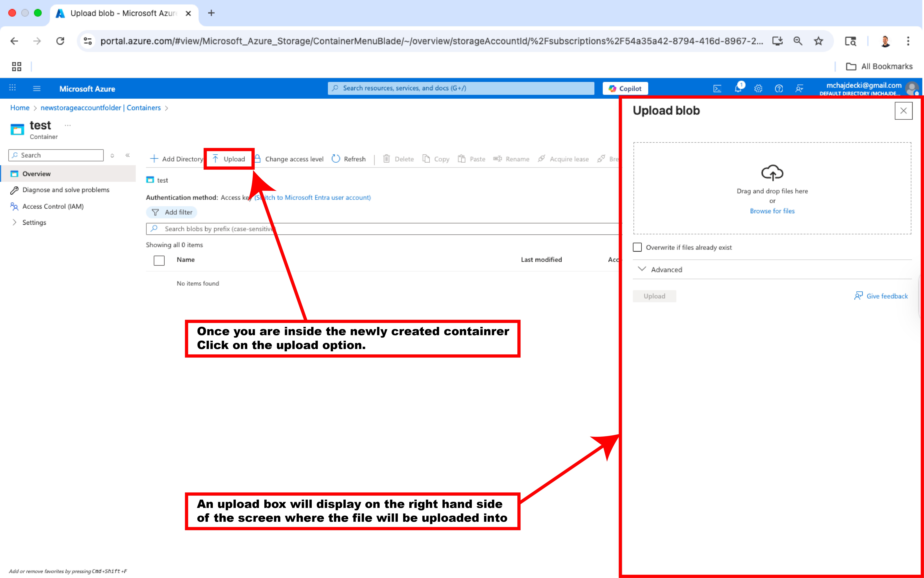The image size is (924, 578).
Task: Tick the select-all checkbox in blob list header
Action: point(159,260)
